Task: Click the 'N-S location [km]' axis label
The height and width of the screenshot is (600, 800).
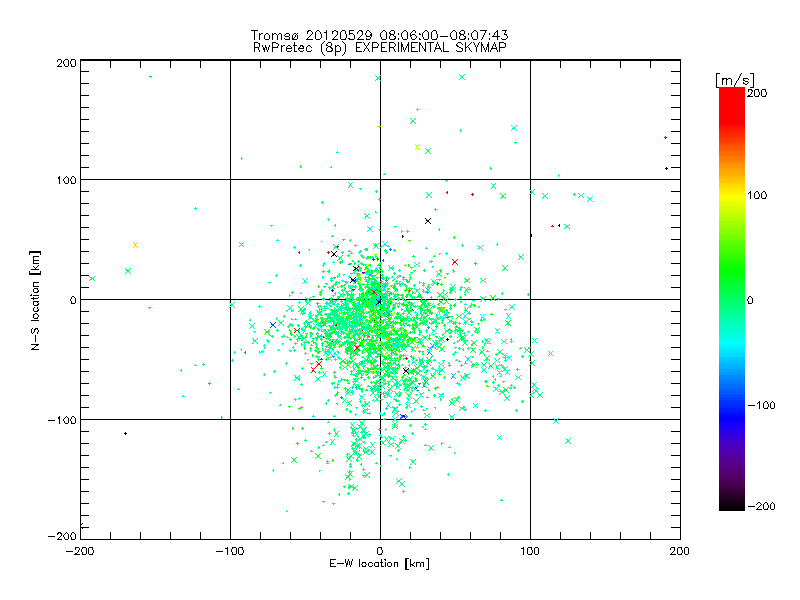Action: coord(35,300)
